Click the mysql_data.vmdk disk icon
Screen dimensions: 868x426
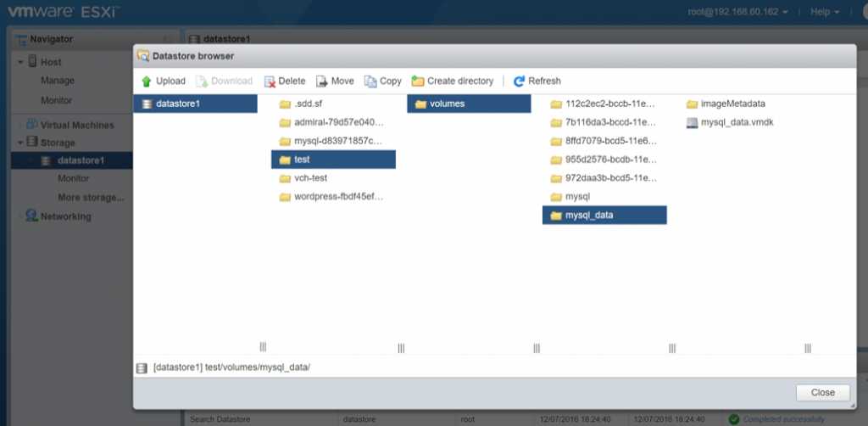[x=692, y=122]
